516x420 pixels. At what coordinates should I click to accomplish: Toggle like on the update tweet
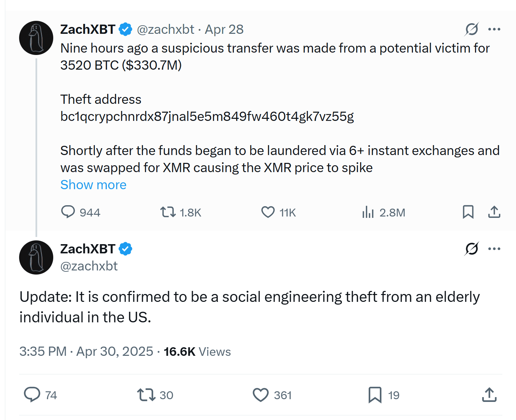tap(260, 395)
